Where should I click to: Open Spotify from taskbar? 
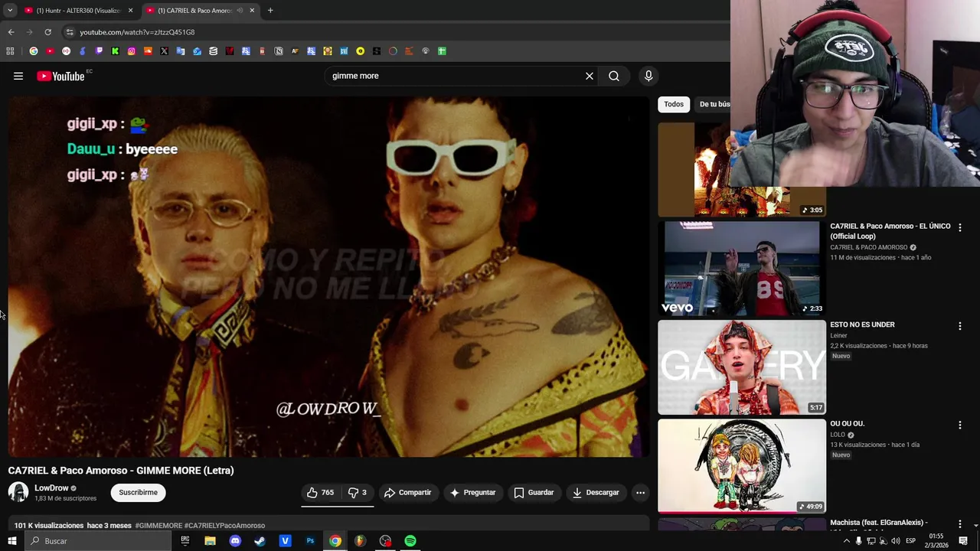(x=410, y=541)
